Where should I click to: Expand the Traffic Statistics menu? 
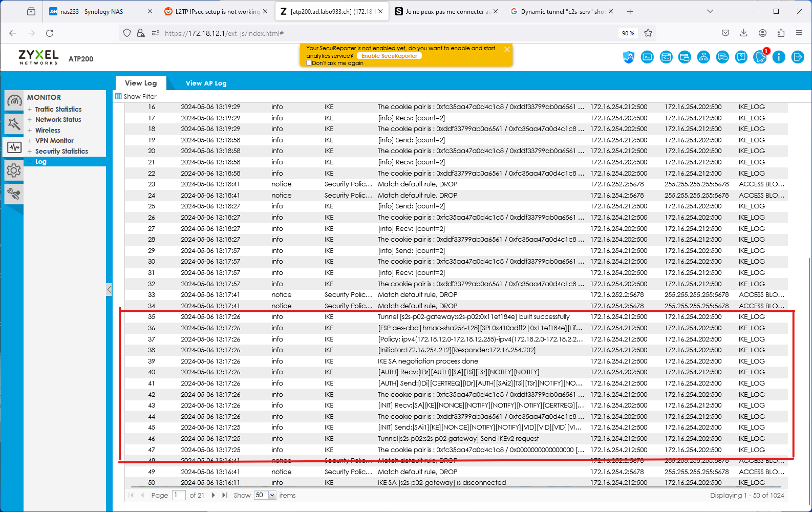(x=30, y=109)
